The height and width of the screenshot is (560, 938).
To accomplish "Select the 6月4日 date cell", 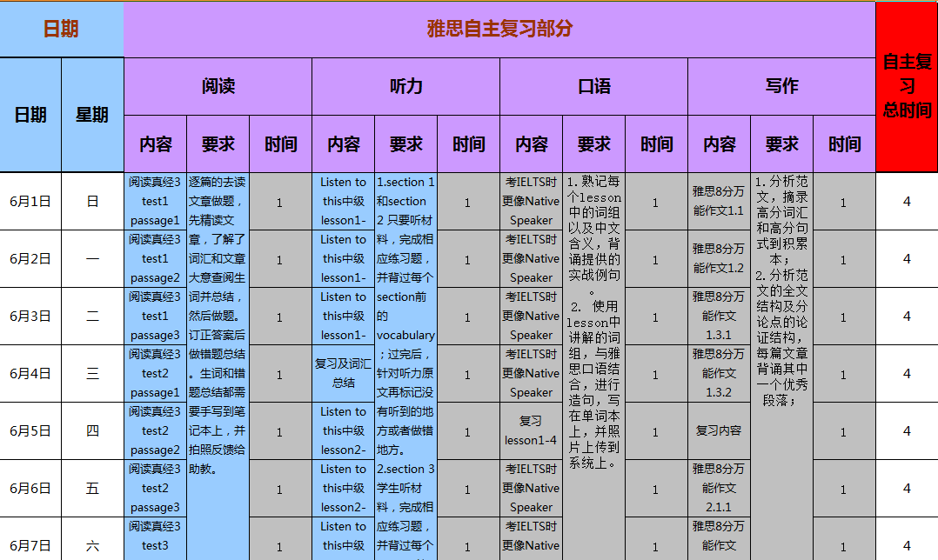I will (x=30, y=374).
